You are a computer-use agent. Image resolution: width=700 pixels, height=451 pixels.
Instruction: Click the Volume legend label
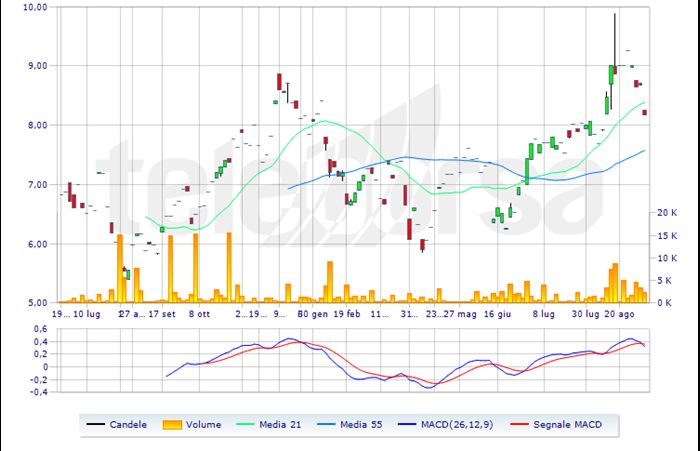pyautogui.click(x=204, y=424)
